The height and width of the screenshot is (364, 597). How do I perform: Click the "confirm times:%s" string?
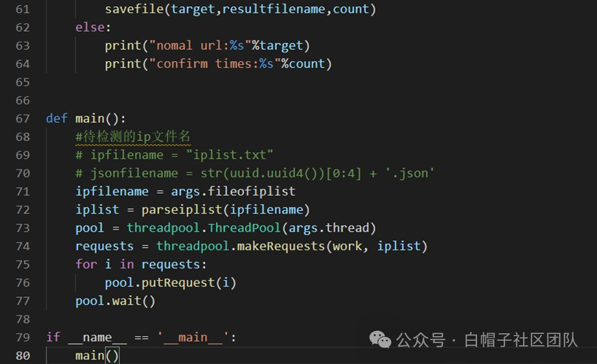[x=215, y=64]
